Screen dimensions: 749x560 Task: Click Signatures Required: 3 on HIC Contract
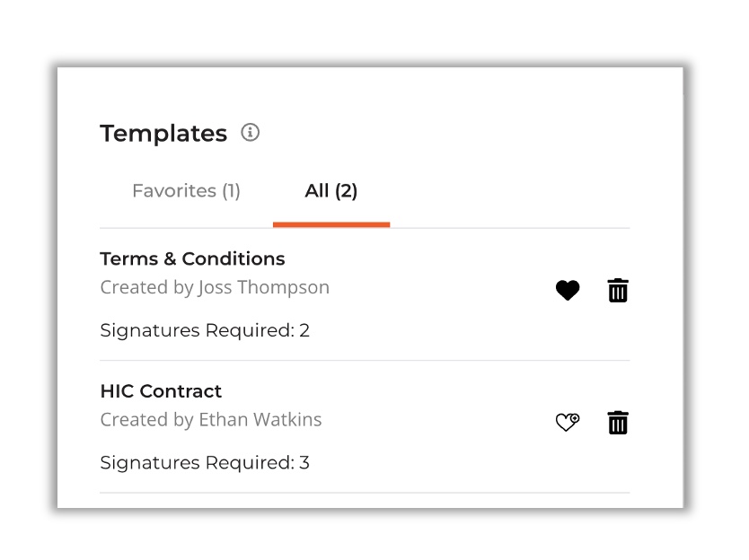(204, 462)
